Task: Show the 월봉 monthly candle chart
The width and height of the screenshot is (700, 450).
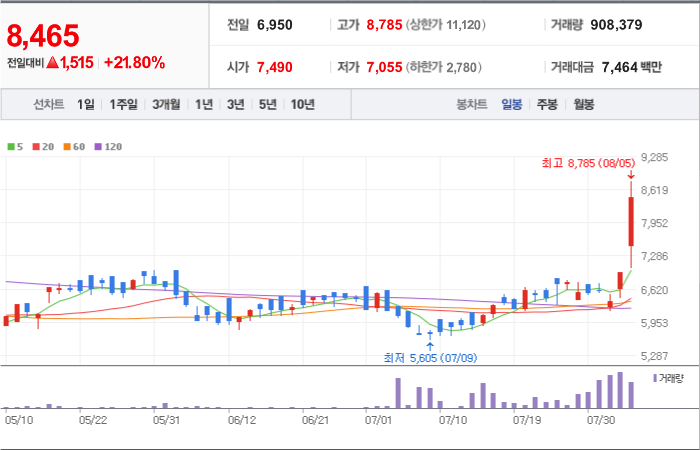Action: [584, 105]
